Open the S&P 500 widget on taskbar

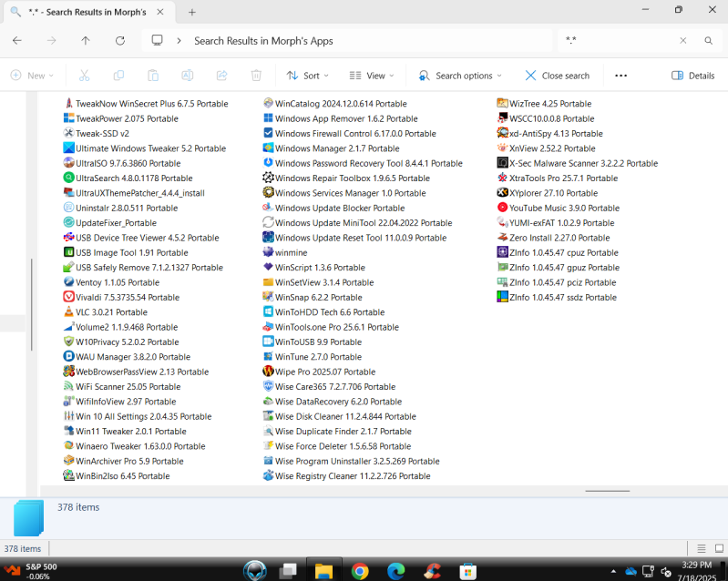click(x=31, y=571)
